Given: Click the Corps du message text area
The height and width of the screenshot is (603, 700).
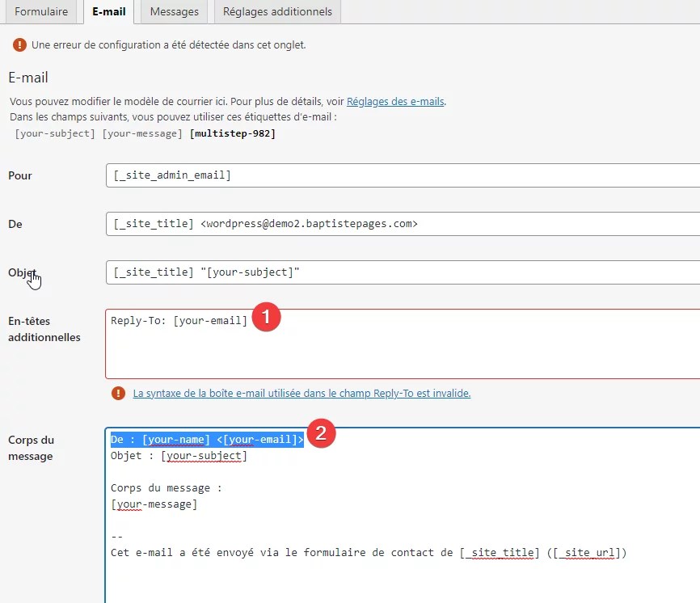Looking at the screenshot, I should [x=364, y=517].
